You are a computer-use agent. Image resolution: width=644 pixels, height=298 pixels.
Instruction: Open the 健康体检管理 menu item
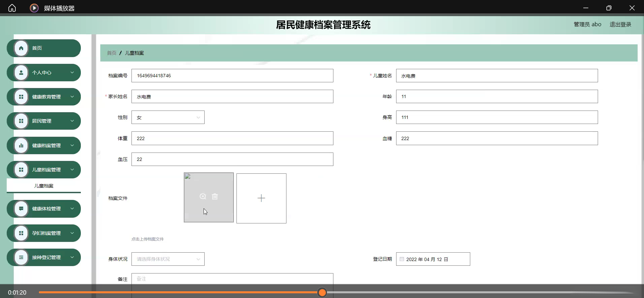click(44, 209)
